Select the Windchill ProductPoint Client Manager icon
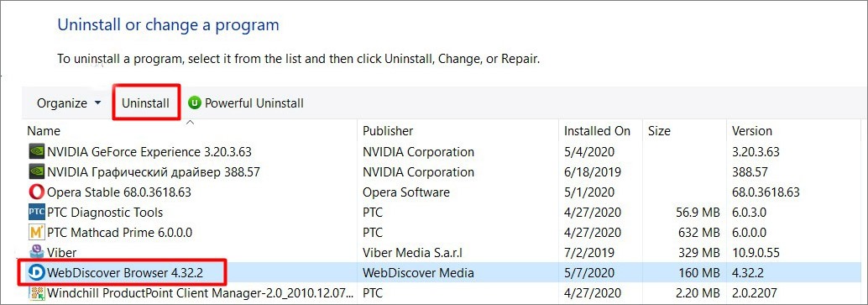This screenshot has height=305, width=868. coord(37,292)
